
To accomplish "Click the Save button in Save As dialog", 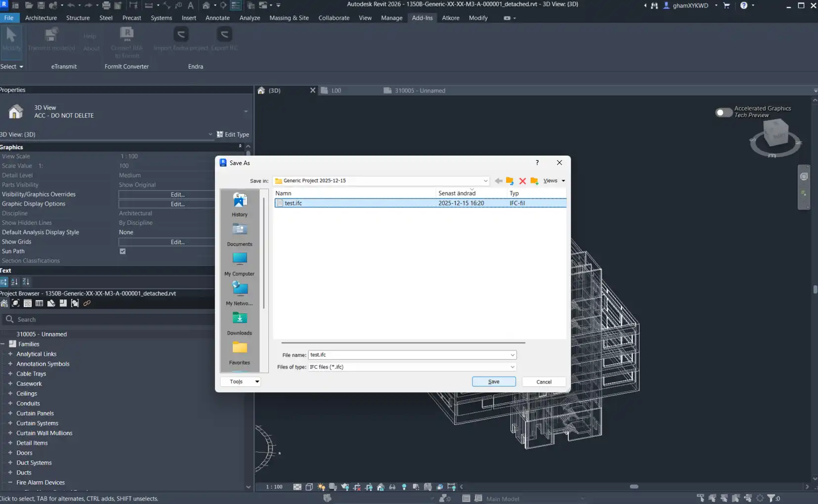I will click(x=494, y=381).
